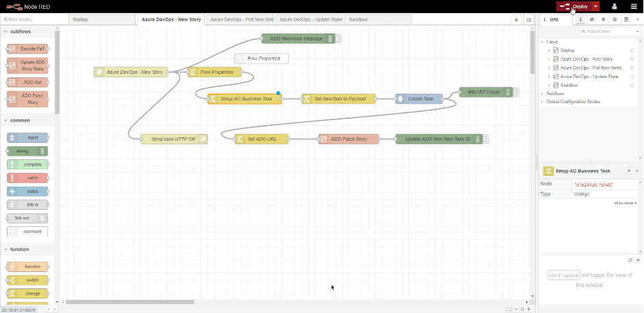Screen dimensions: 644x313
Task: Collapse the function palette category
Action: pos(27,249)
